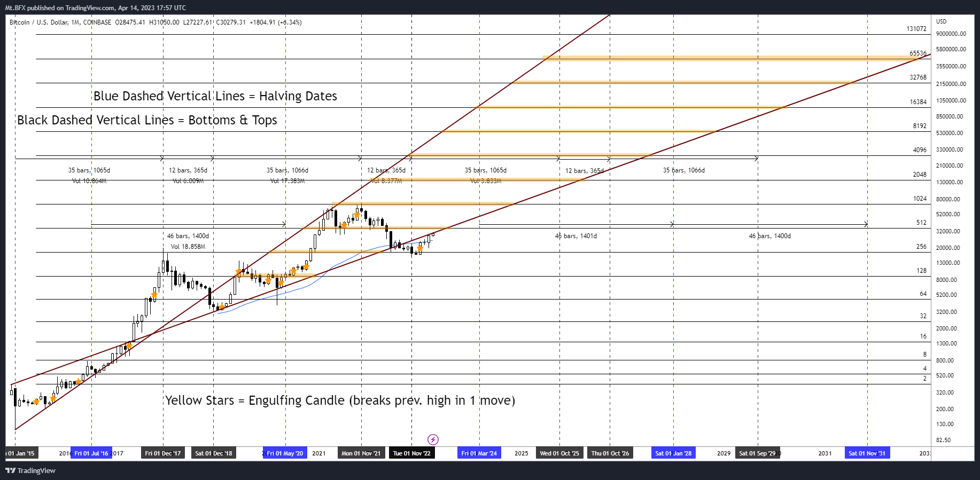Click the 'Vol 18.858M' range label
980x480 pixels.
[x=188, y=247]
